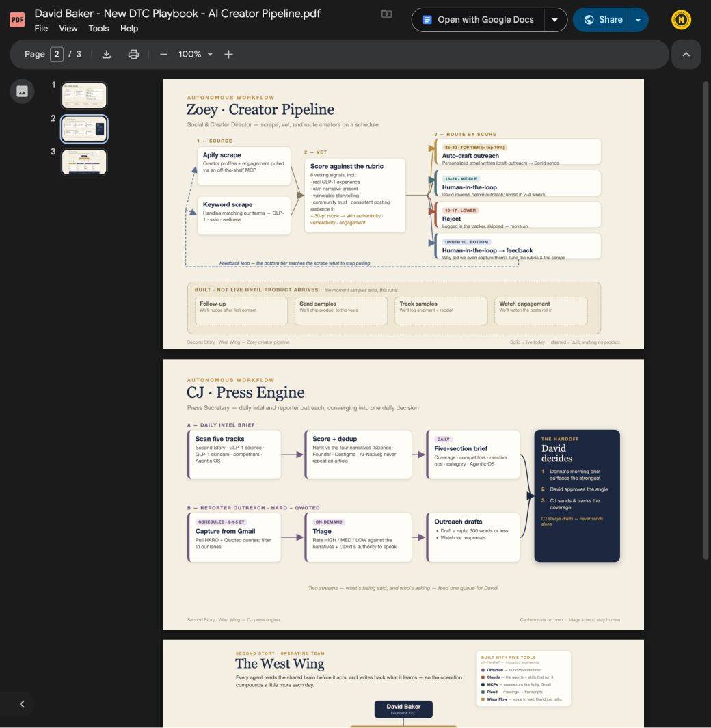The image size is (711, 728).
Task: Click Capture from Gmail card title
Action: tap(225, 531)
